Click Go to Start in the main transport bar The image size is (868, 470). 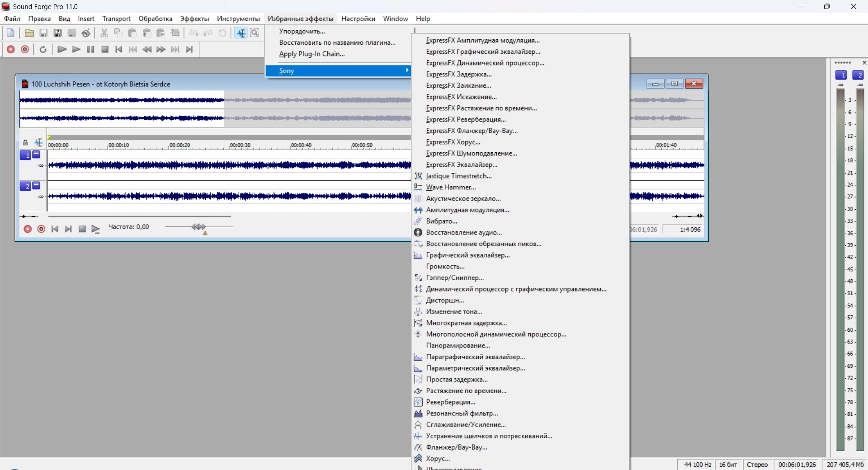[x=119, y=49]
